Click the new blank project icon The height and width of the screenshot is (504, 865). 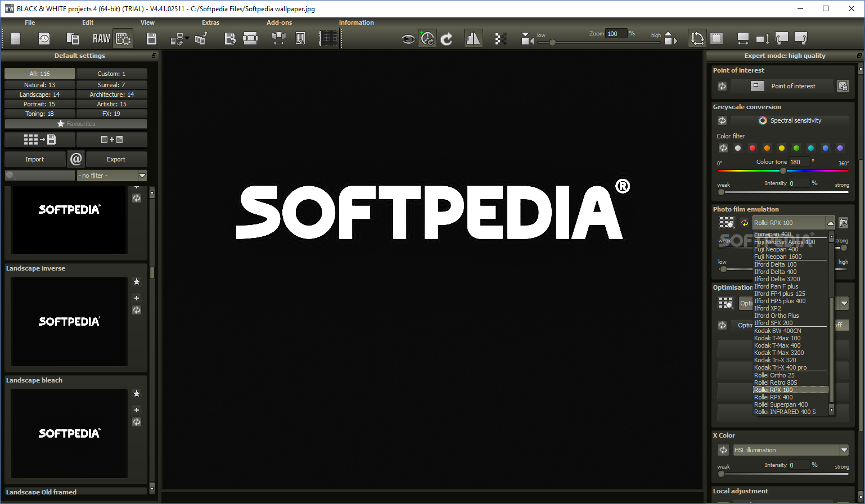tap(16, 38)
